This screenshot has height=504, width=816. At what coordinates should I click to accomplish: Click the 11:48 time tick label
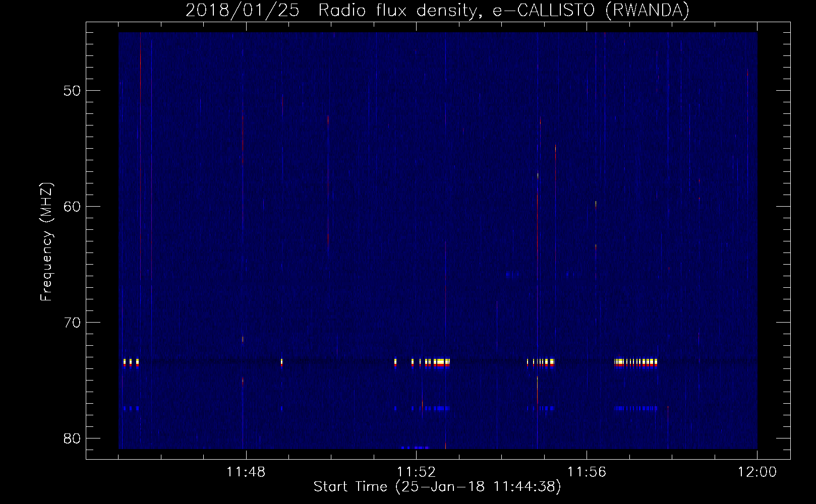click(x=246, y=472)
